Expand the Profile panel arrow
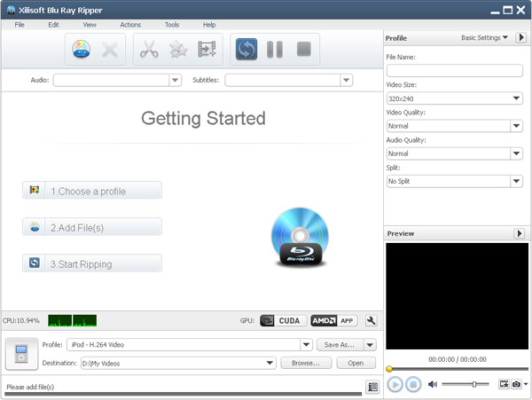The image size is (532, 400). point(520,37)
